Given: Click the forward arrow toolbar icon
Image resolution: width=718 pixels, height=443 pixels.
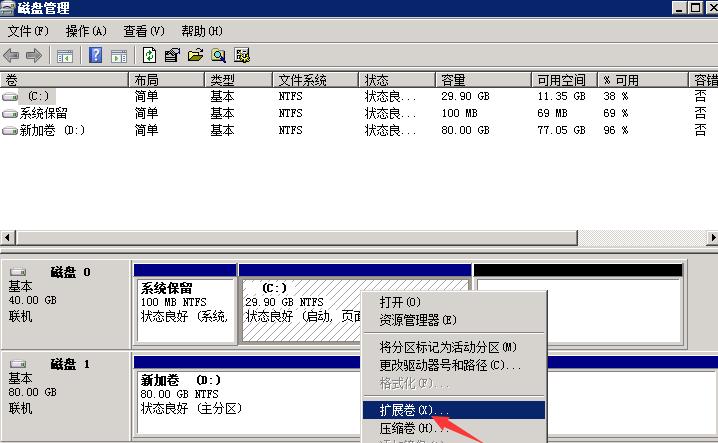Looking at the screenshot, I should [33, 56].
